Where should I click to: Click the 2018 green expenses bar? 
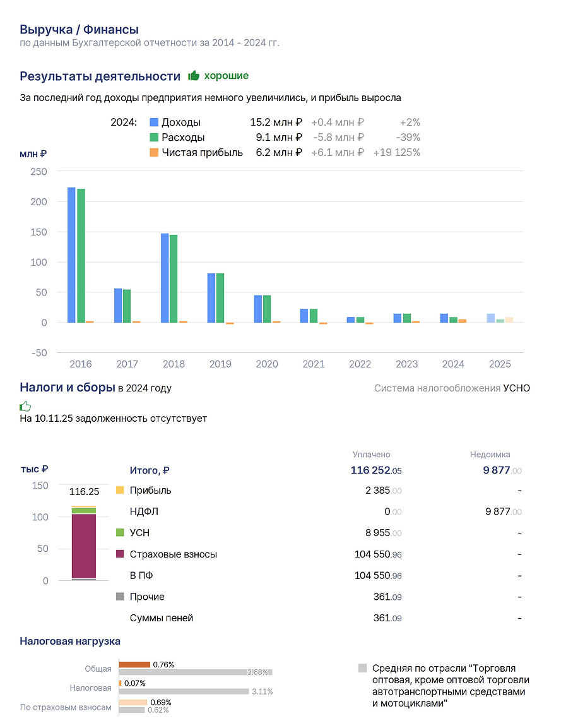[x=174, y=278]
